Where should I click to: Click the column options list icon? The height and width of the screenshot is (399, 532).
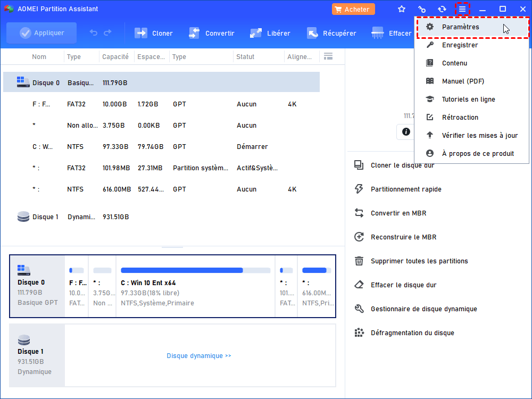(x=328, y=56)
